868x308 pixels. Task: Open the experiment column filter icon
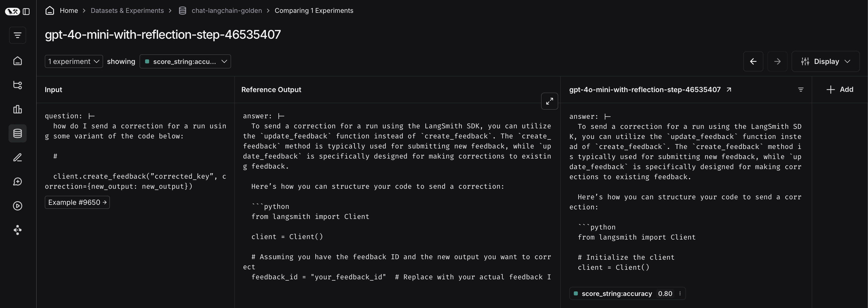pyautogui.click(x=801, y=89)
